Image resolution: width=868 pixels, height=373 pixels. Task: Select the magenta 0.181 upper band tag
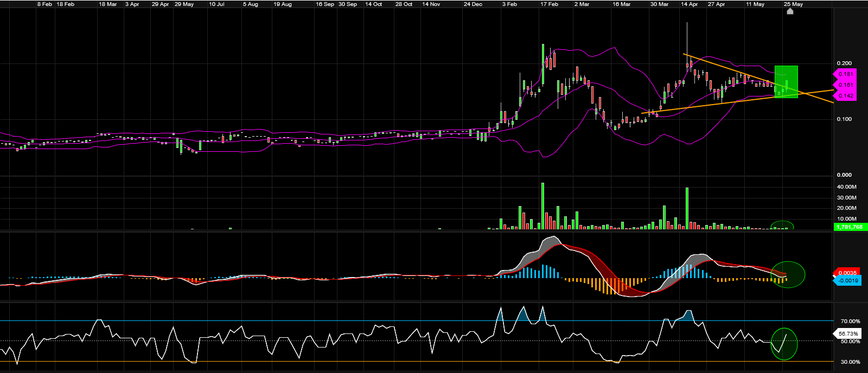[x=844, y=74]
